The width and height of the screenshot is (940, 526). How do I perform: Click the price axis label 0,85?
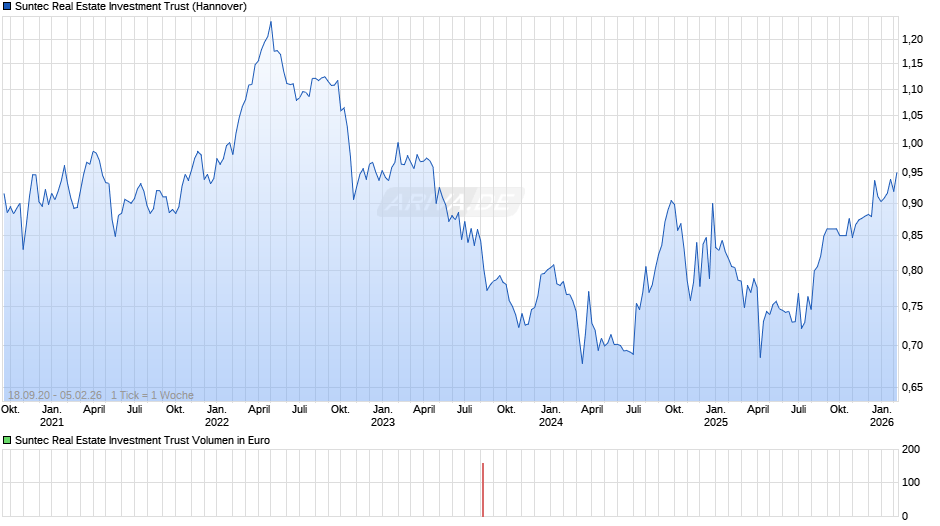coord(912,235)
